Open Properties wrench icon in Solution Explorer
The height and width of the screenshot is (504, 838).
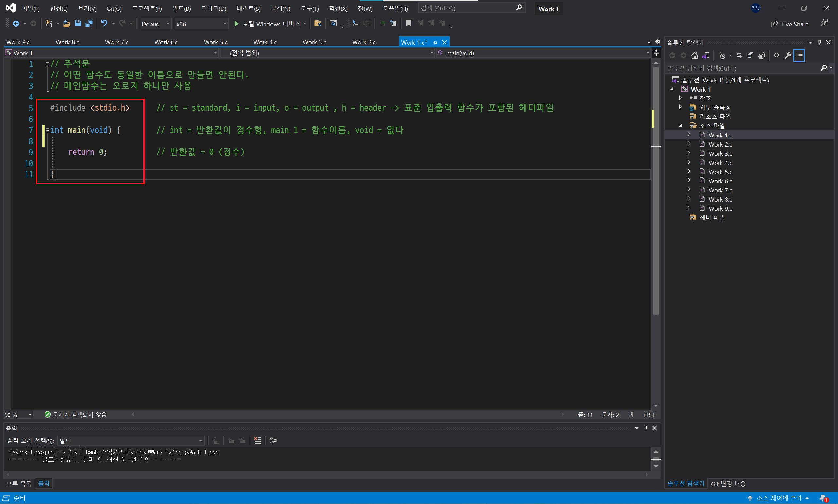pyautogui.click(x=788, y=55)
